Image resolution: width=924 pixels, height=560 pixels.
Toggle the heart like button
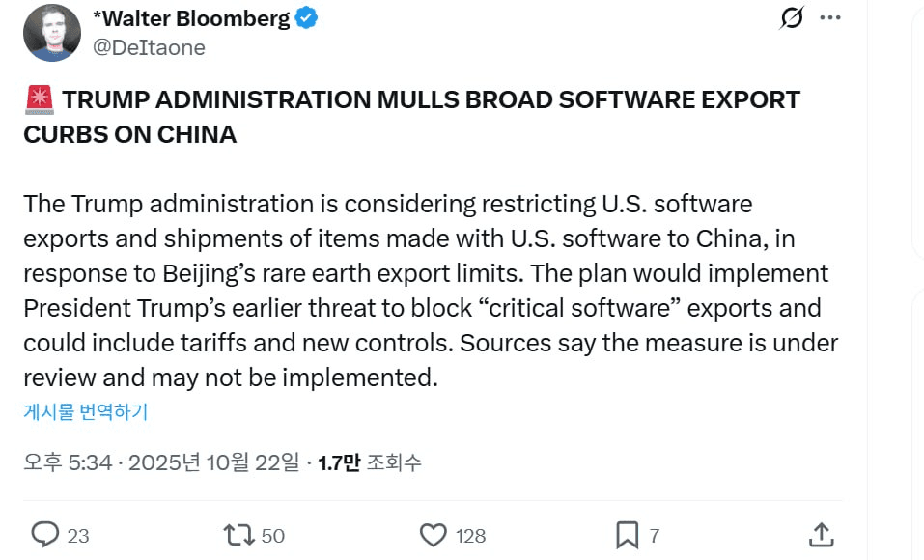tap(434, 534)
